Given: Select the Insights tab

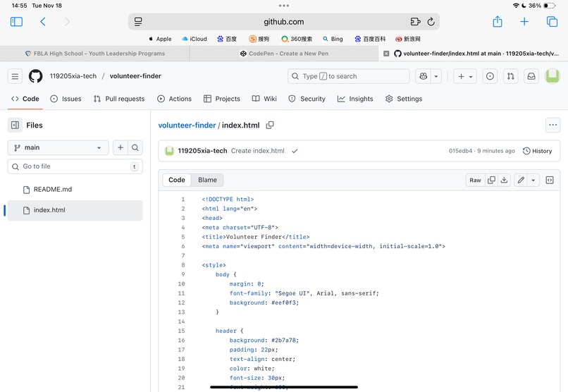Looking at the screenshot, I should pos(355,99).
